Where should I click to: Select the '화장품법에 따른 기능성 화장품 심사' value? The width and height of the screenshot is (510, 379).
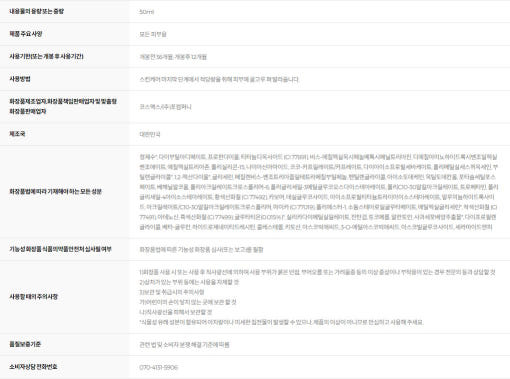coord(201,249)
